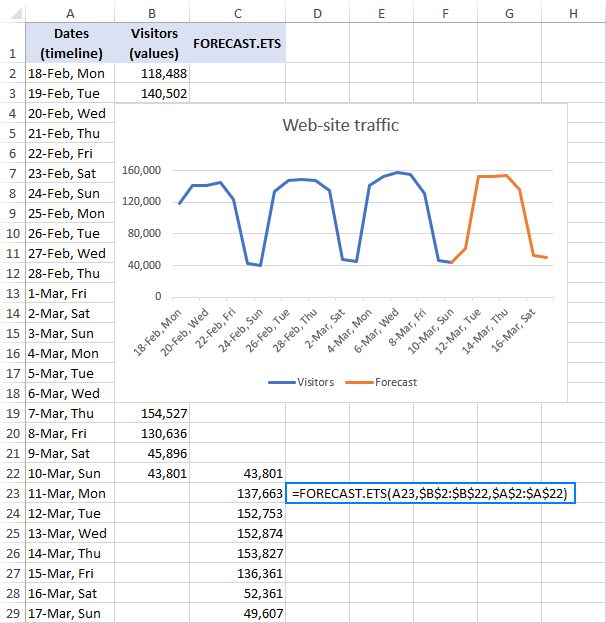Click the 16-Mar, Sat chart axis label

[513, 330]
